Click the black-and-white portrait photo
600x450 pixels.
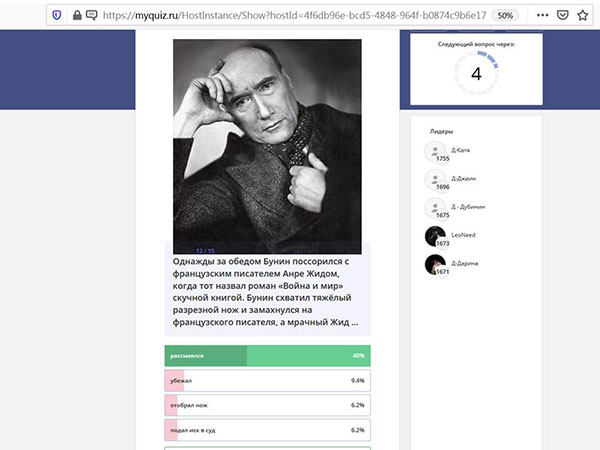[x=268, y=147]
